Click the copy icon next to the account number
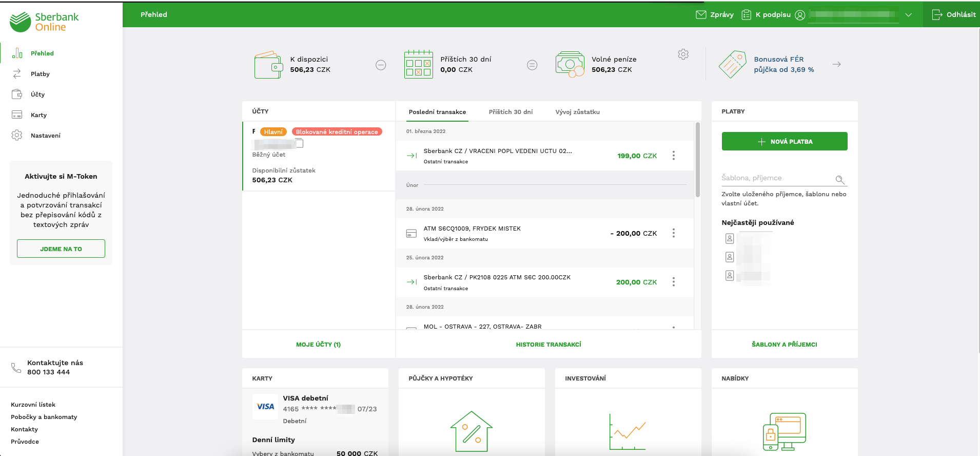Screen dimensions: 980x456 point(300,143)
